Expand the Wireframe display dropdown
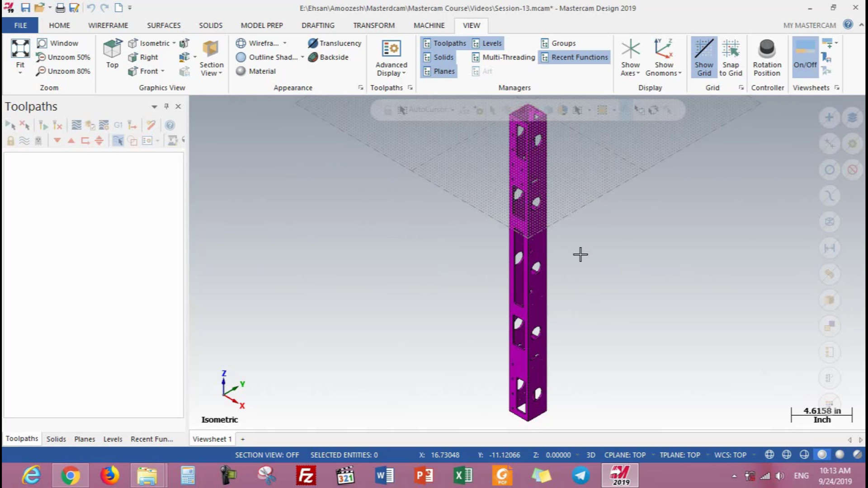 coord(285,43)
